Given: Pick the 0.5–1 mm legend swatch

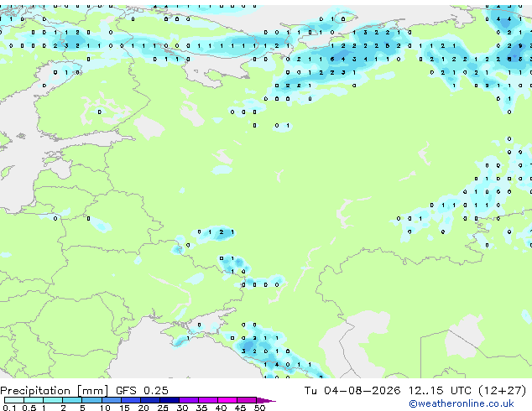Looking at the screenshot, I should [x=34, y=400].
